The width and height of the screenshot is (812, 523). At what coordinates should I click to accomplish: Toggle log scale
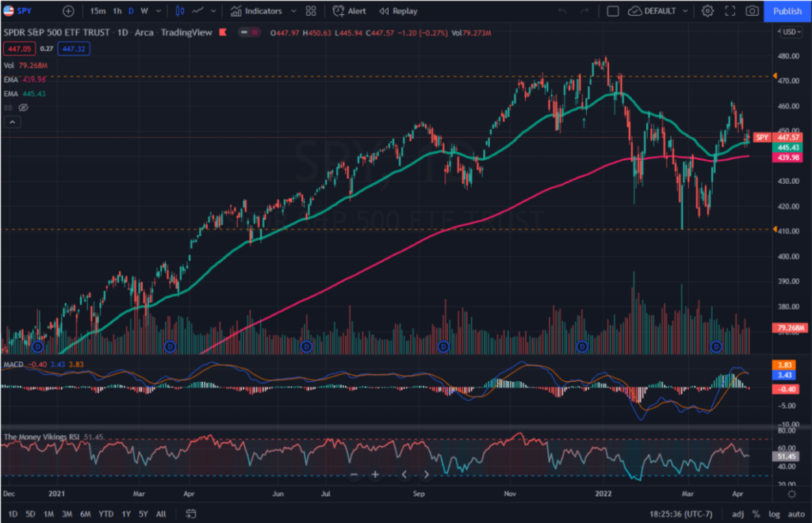(774, 513)
